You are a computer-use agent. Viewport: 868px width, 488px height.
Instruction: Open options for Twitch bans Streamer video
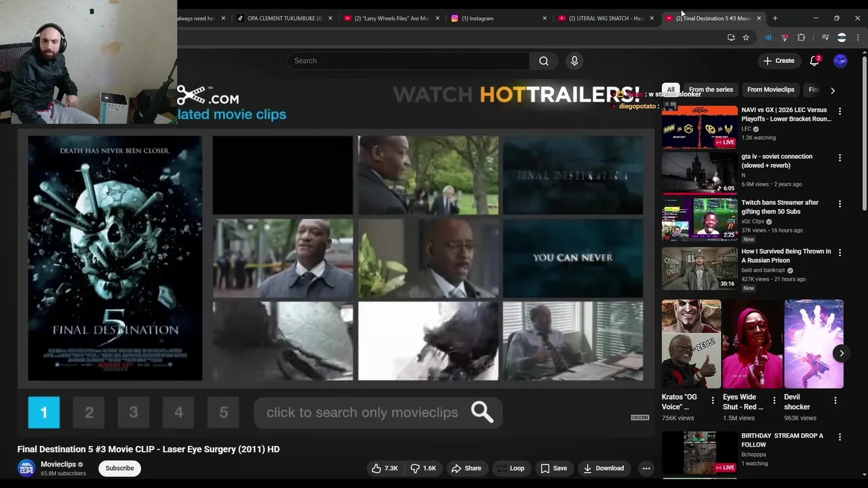(x=840, y=204)
